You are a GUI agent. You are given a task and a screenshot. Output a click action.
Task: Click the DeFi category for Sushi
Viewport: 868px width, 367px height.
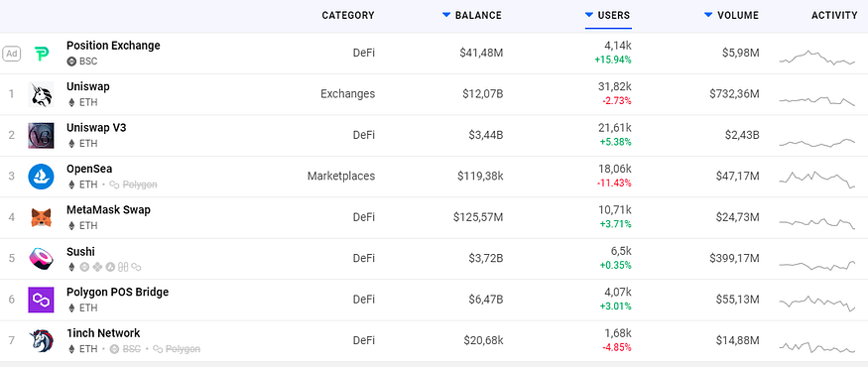(364, 258)
